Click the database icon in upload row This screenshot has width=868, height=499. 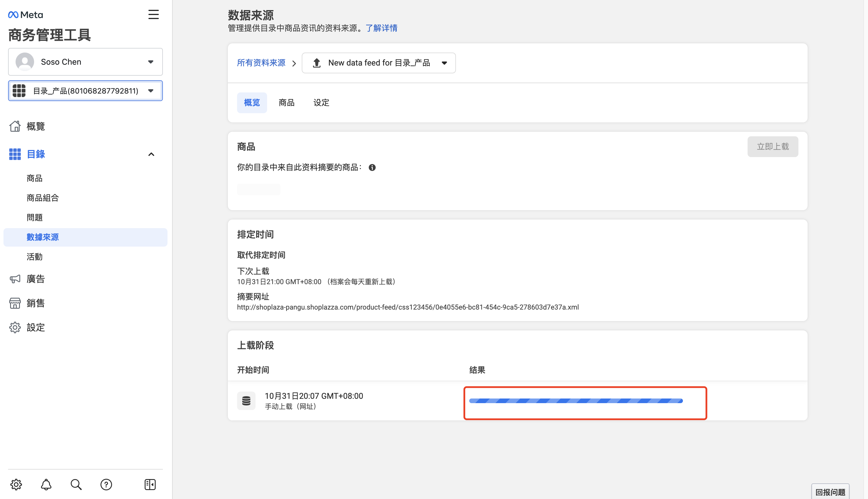246,401
